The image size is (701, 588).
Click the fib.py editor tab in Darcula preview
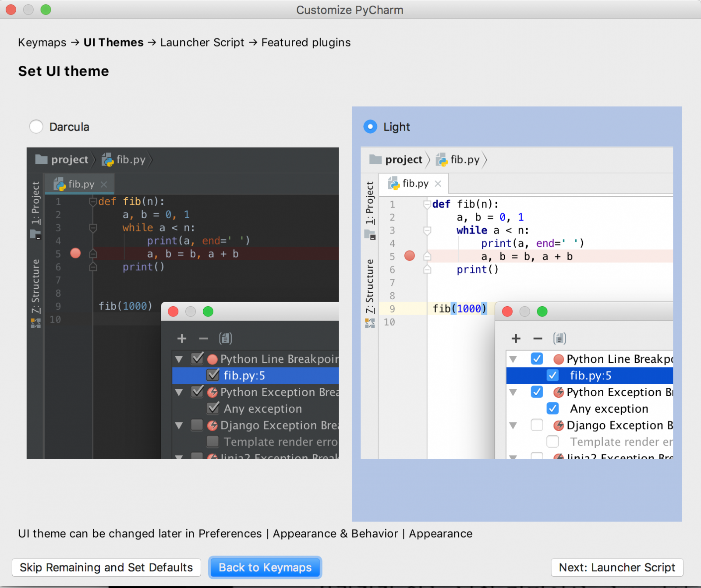pos(81,184)
